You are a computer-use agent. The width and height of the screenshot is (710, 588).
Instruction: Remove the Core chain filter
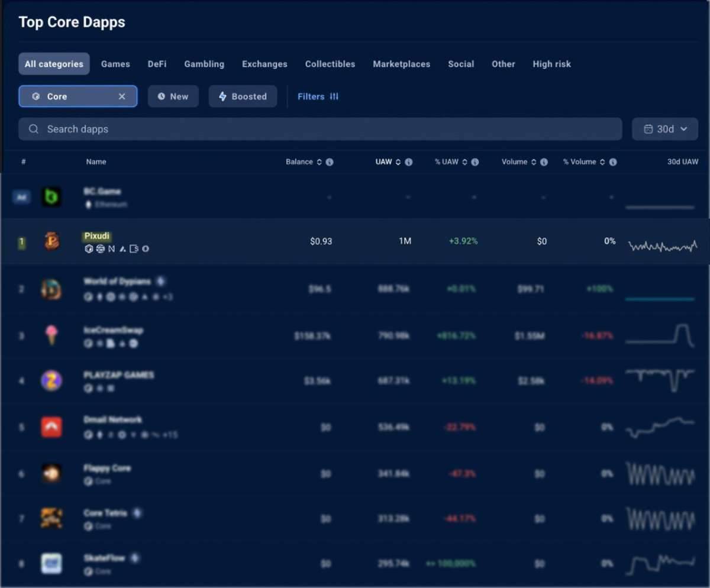[x=122, y=96]
